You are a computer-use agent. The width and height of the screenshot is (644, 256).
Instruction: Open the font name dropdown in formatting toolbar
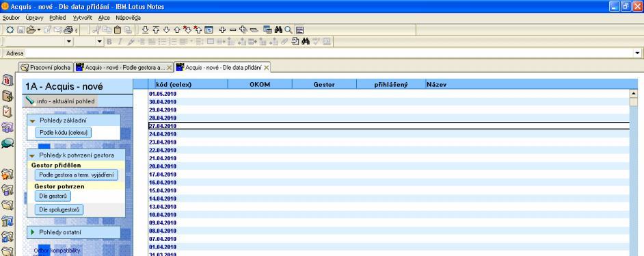(68, 42)
